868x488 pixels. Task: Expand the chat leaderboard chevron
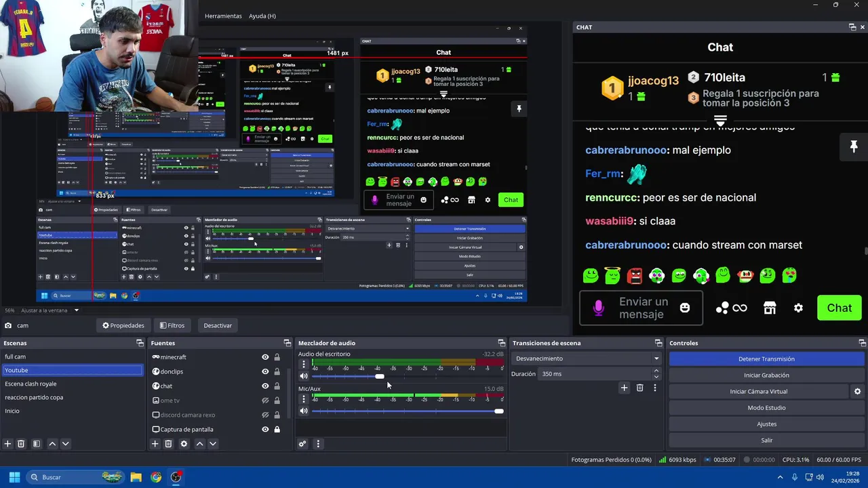tap(720, 120)
